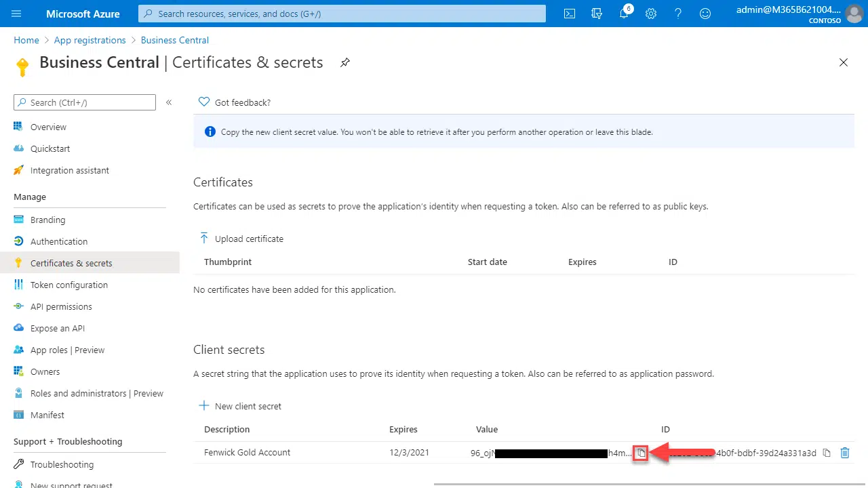Open the notifications bell
Screen dimensions: 868x488
point(624,14)
